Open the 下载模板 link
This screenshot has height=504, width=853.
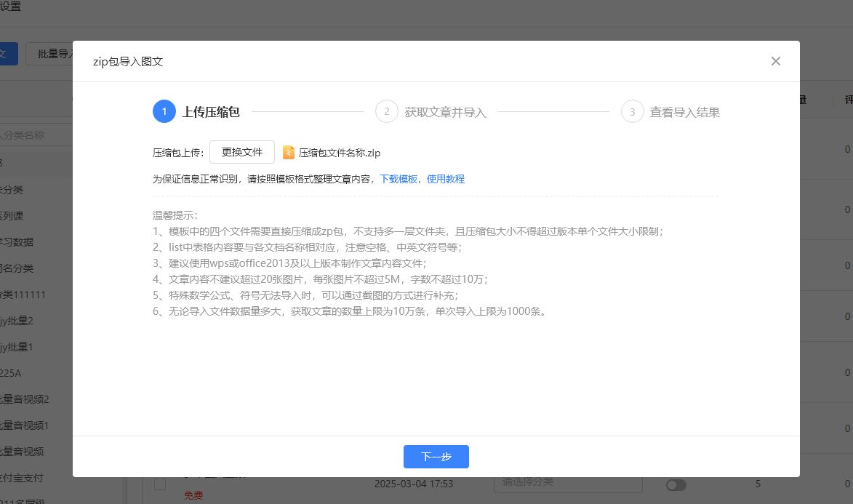[399, 179]
